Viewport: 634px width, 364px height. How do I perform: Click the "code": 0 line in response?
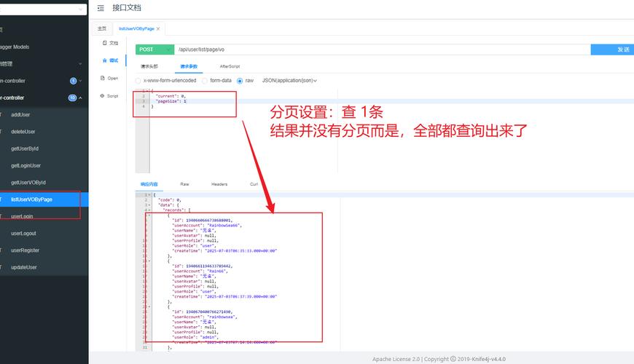point(169,200)
